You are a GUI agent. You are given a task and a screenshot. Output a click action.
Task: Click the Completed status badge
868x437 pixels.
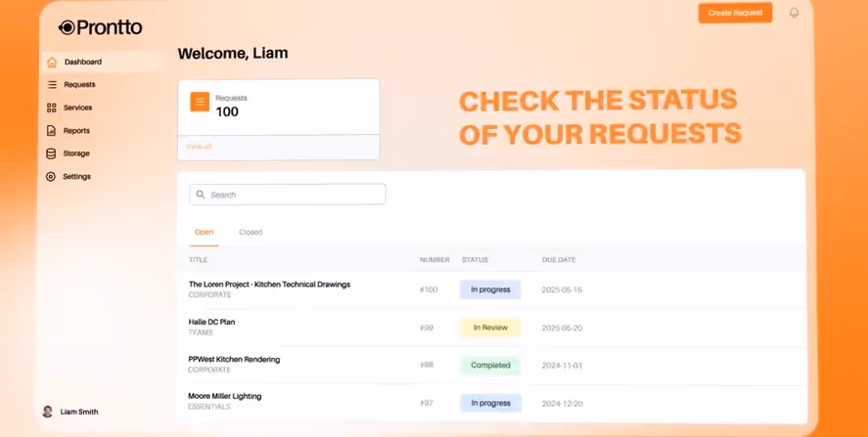pyautogui.click(x=490, y=366)
